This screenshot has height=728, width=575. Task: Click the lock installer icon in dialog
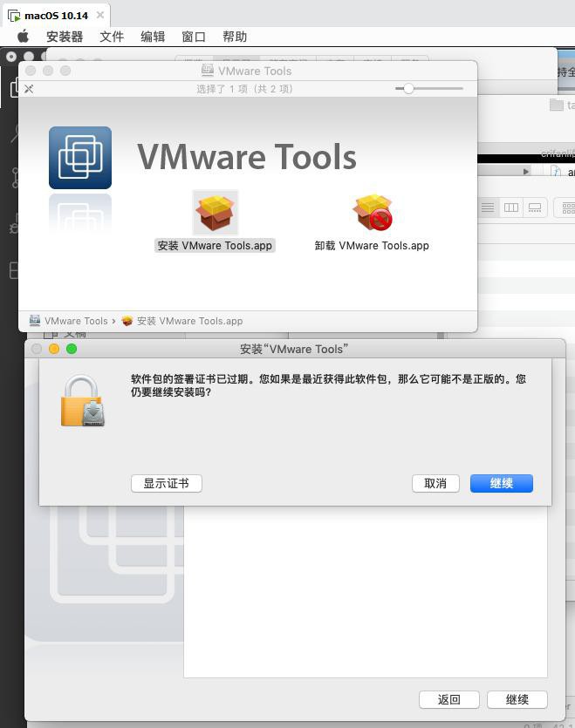click(x=83, y=401)
